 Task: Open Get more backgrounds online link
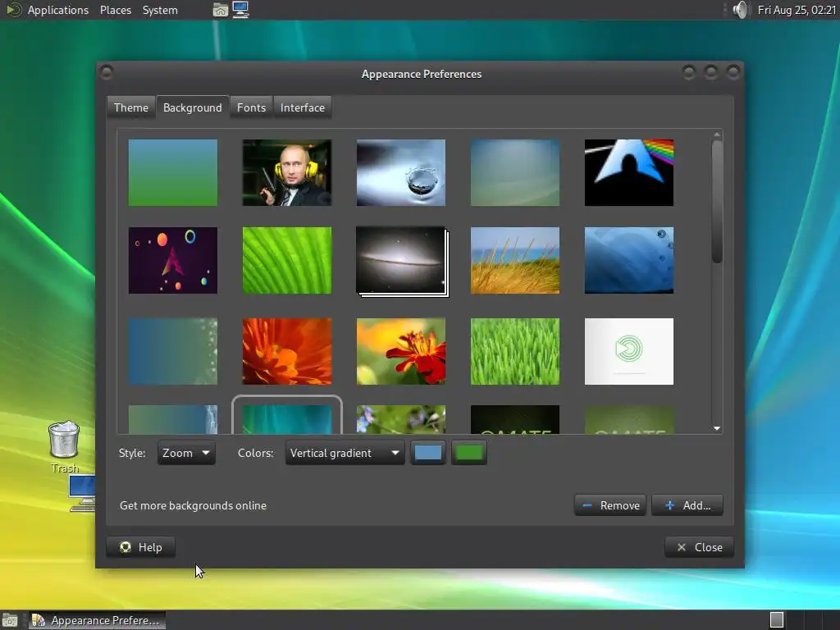pos(193,505)
